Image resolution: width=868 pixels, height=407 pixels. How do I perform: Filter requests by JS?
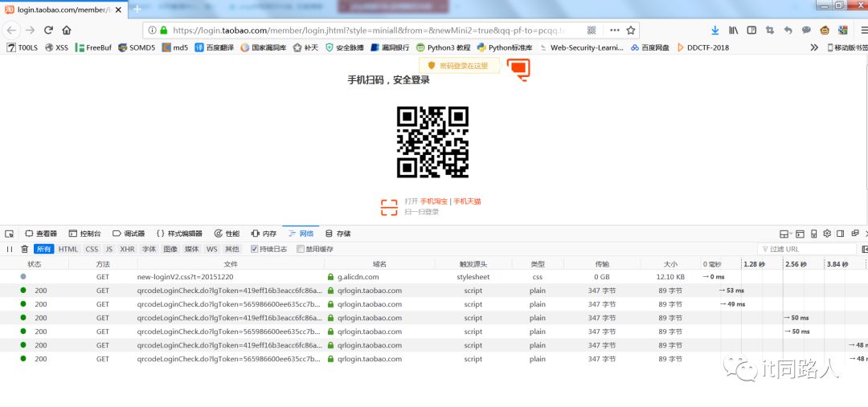(x=109, y=250)
